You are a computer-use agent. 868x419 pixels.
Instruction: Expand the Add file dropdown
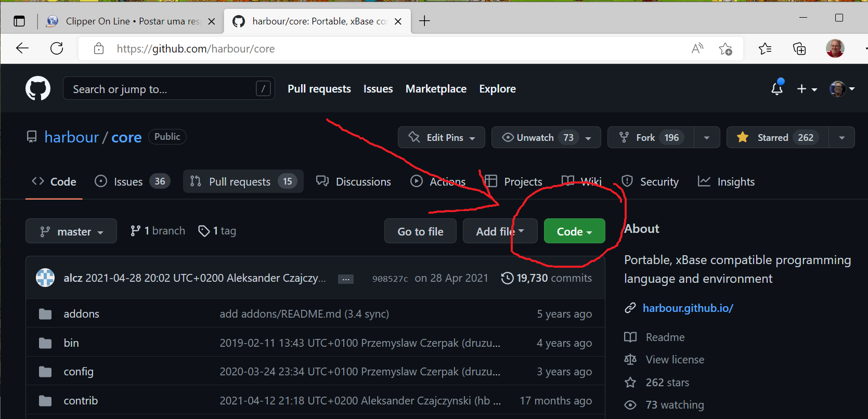coord(500,231)
